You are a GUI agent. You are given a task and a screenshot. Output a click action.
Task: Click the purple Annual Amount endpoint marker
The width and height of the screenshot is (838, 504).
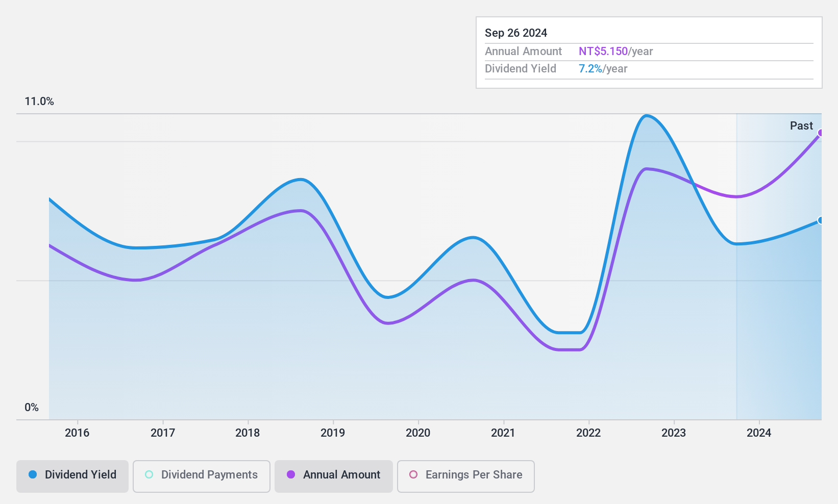point(821,133)
